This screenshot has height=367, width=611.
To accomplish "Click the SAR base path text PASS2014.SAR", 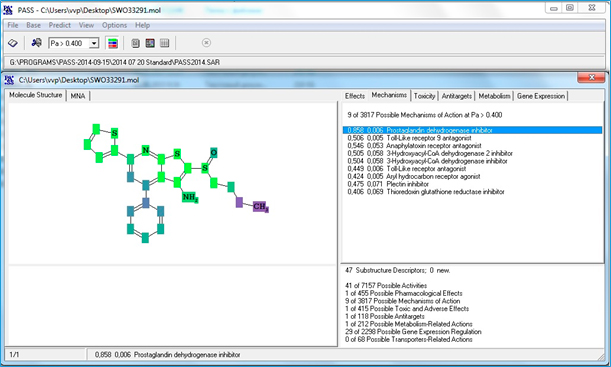I will coord(115,62).
